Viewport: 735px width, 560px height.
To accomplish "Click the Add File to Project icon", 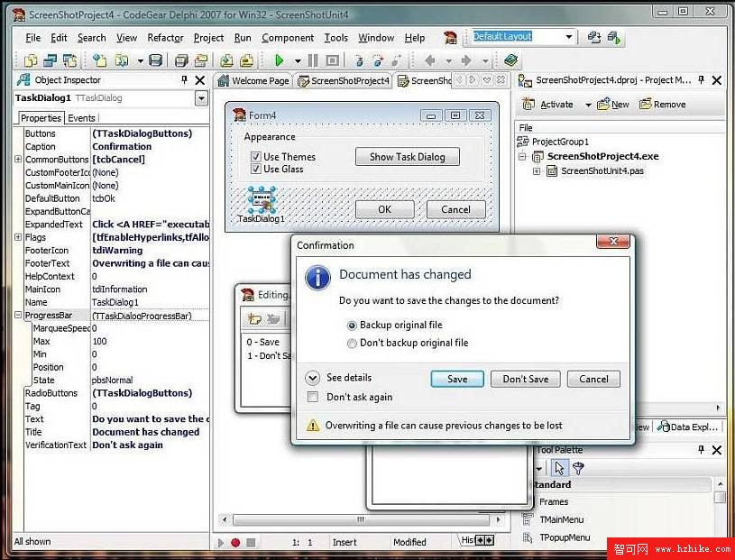I will coord(226,60).
